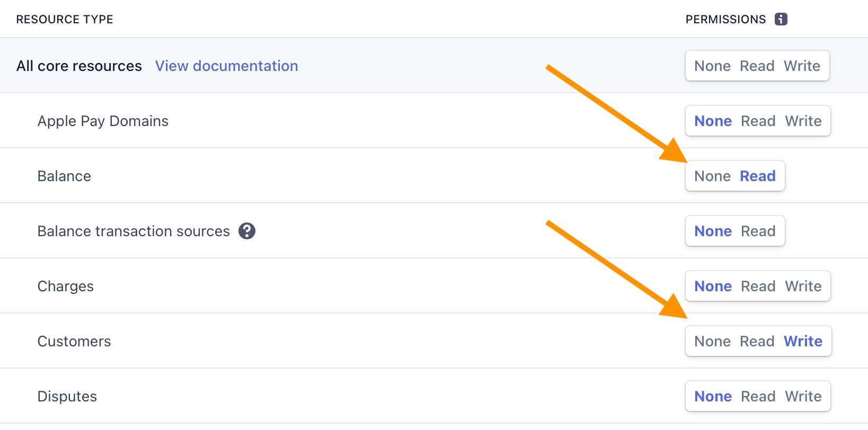Choose Read for Balance permission
The image size is (868, 430).
[757, 176]
